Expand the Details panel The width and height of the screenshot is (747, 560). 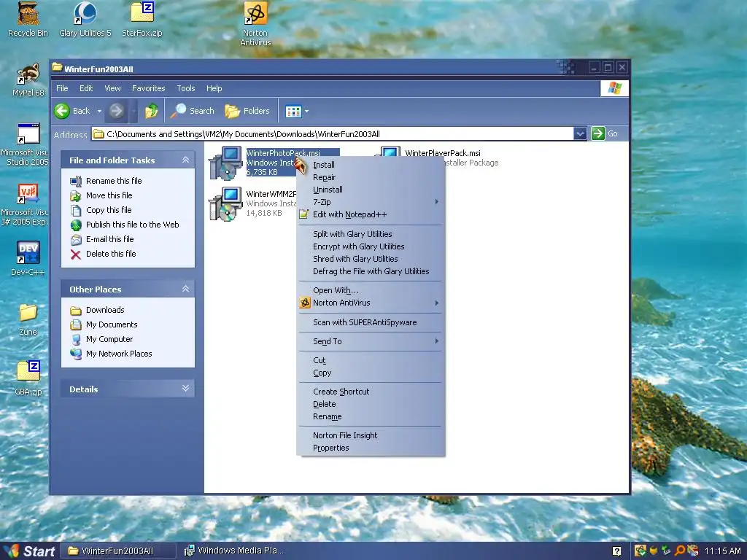185,389
